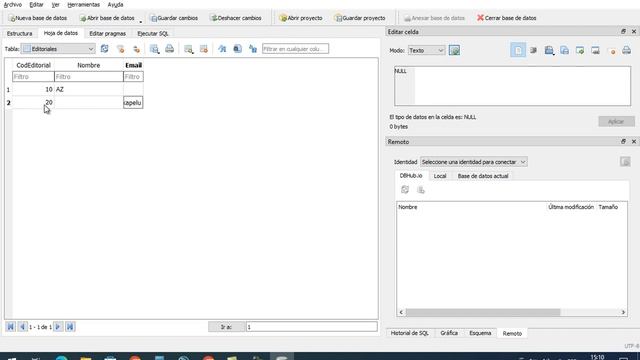
Task: Click auto-format indent icon in Editar celda
Action: point(533,50)
